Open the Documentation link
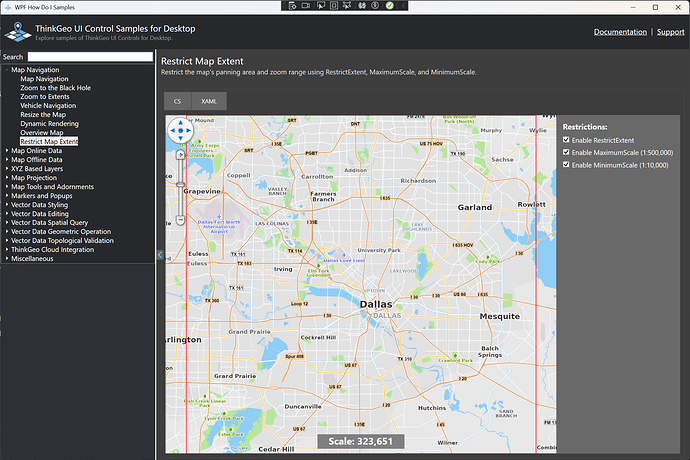 tap(620, 32)
